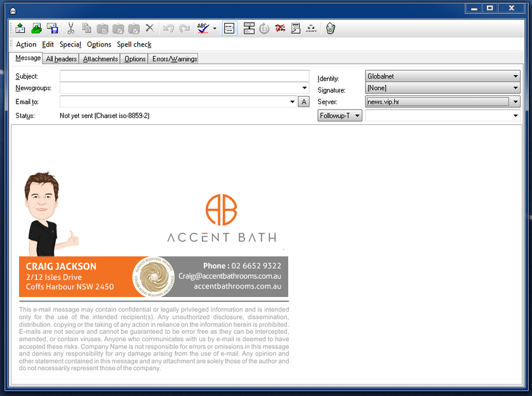The height and width of the screenshot is (396, 532).
Task: Switch to the Options tab
Action: (x=135, y=59)
